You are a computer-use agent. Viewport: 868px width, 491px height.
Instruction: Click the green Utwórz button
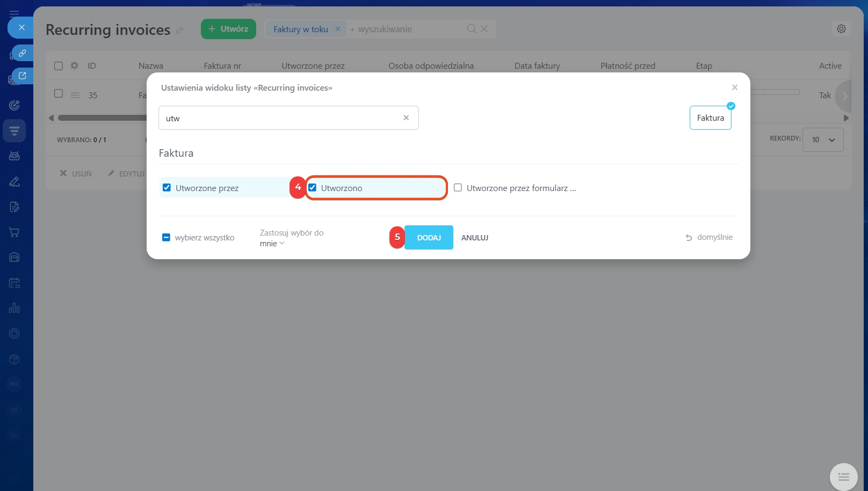pos(228,29)
